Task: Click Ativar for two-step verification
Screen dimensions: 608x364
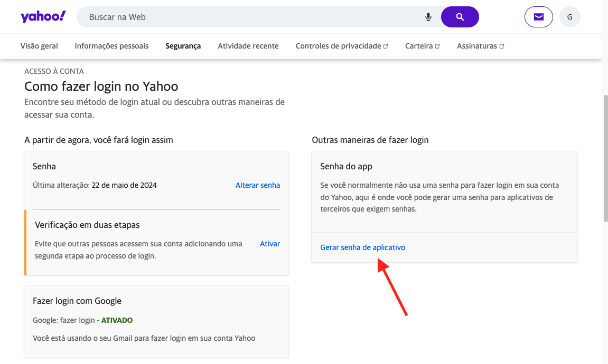Action: coord(270,244)
